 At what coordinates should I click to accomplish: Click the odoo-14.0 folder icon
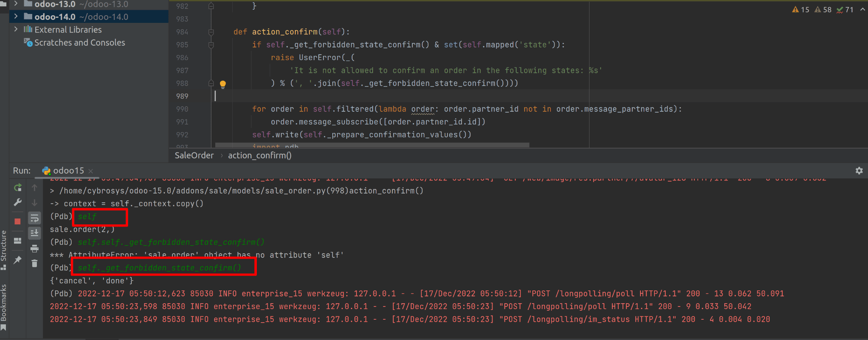tap(28, 17)
